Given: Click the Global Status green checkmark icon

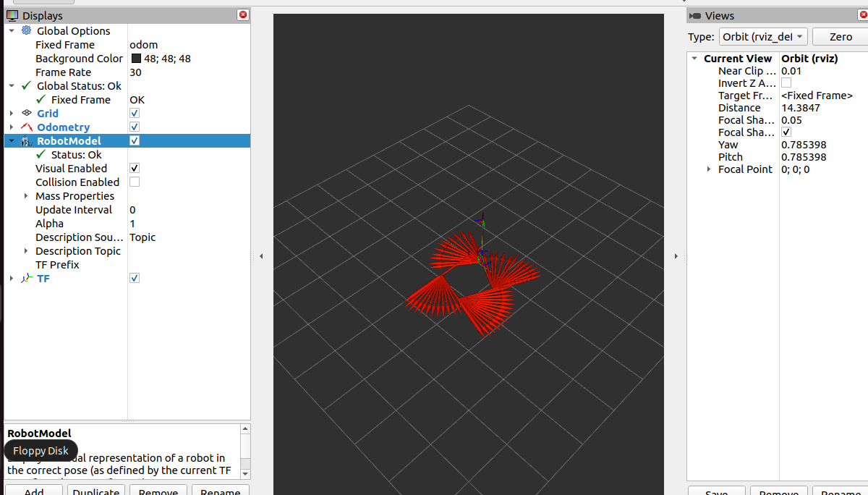Looking at the screenshot, I should [27, 85].
